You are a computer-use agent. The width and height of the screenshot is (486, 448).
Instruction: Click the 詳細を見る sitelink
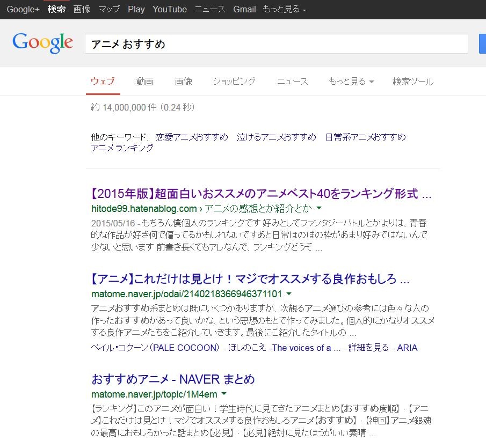(x=368, y=348)
